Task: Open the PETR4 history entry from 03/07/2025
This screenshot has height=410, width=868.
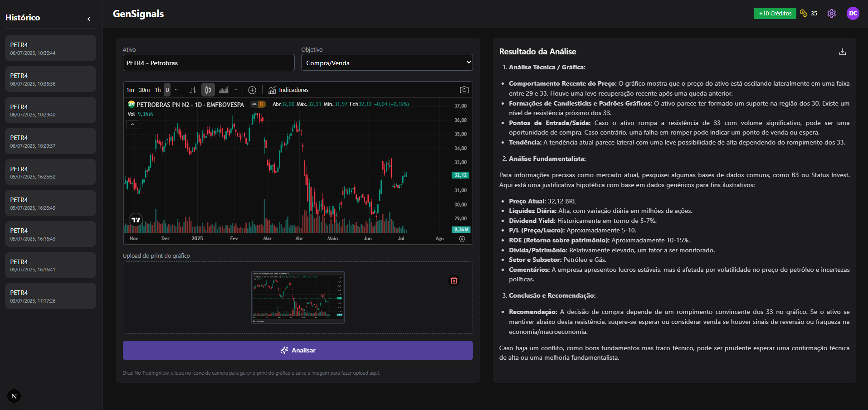Action: tap(50, 295)
